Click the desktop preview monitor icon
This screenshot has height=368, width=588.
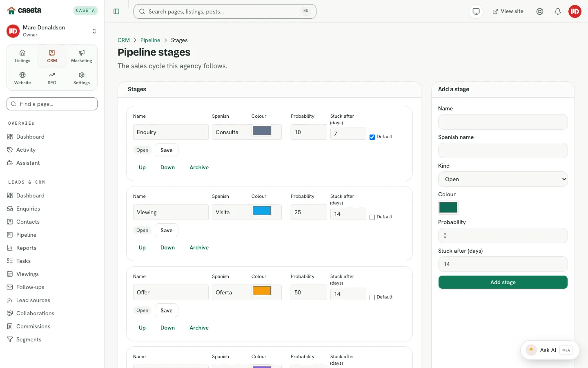[476, 11]
